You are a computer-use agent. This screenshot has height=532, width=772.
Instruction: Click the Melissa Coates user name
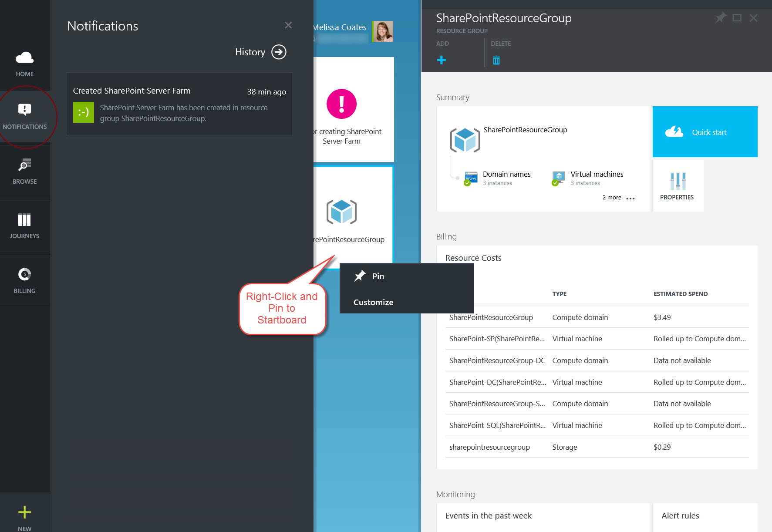pyautogui.click(x=340, y=27)
